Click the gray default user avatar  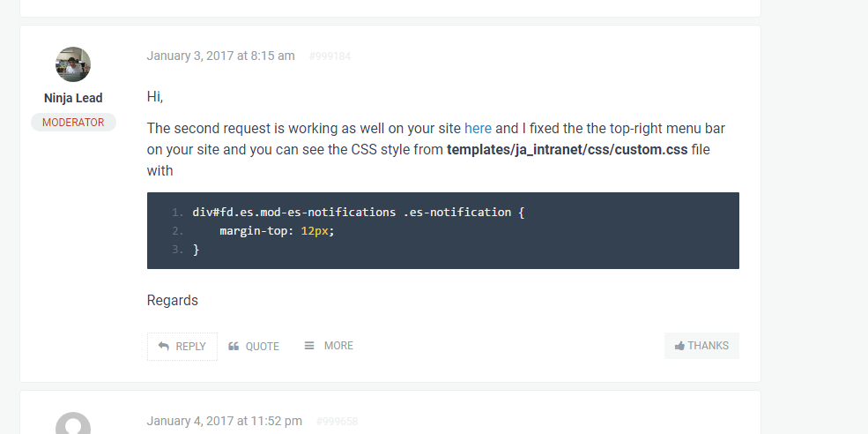tap(73, 425)
